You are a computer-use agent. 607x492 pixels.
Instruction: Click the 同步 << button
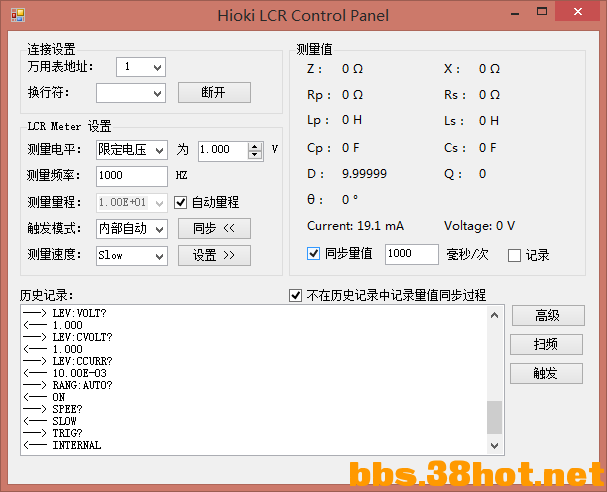(x=214, y=228)
